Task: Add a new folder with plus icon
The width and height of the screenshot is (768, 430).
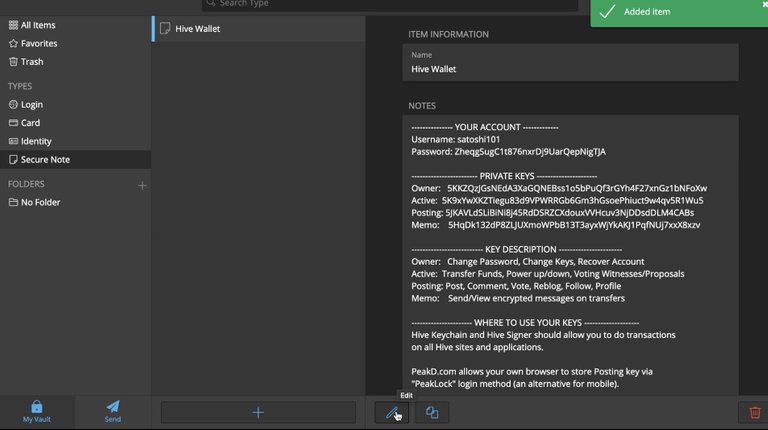Action: click(x=142, y=185)
